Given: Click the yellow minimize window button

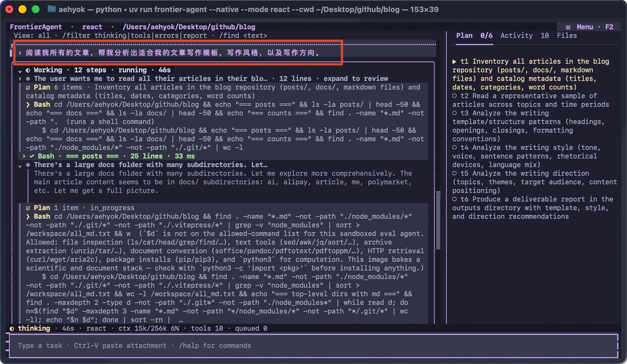Looking at the screenshot, I should click(22, 9).
